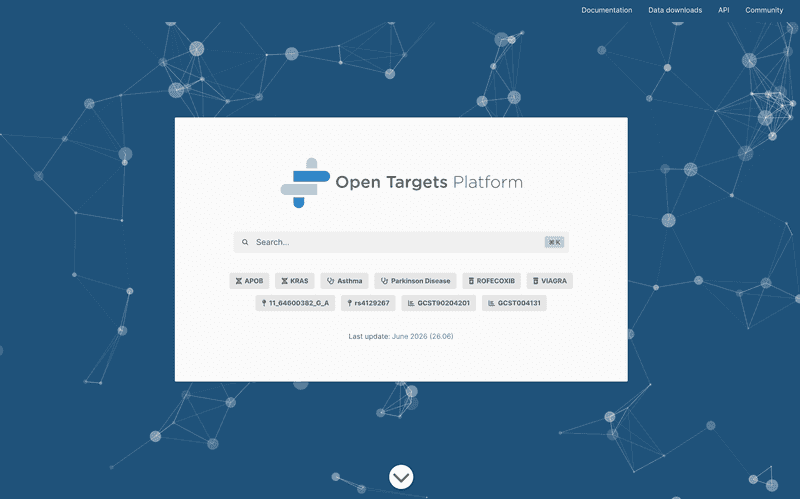Click the magnifier icon in search bar
800x499 pixels.
(x=245, y=242)
